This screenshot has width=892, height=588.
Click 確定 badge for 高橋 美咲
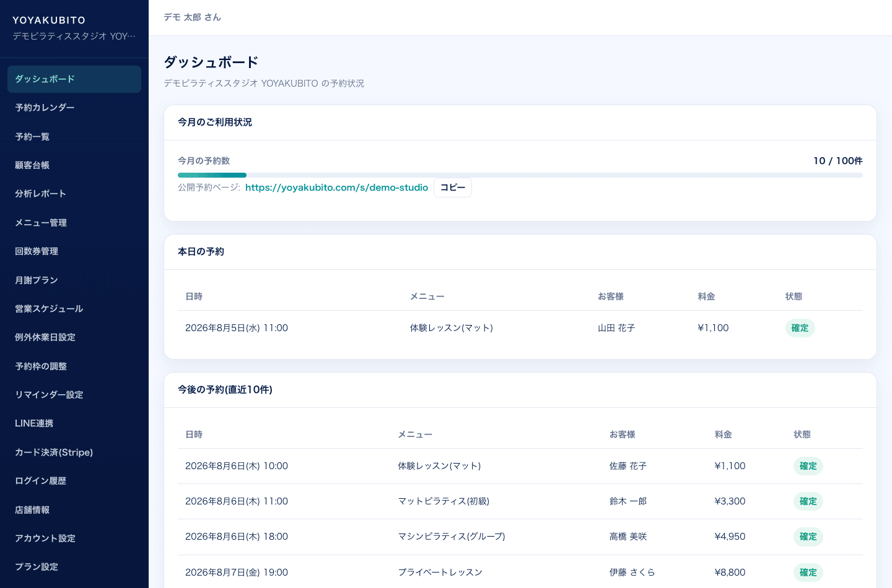tap(808, 537)
